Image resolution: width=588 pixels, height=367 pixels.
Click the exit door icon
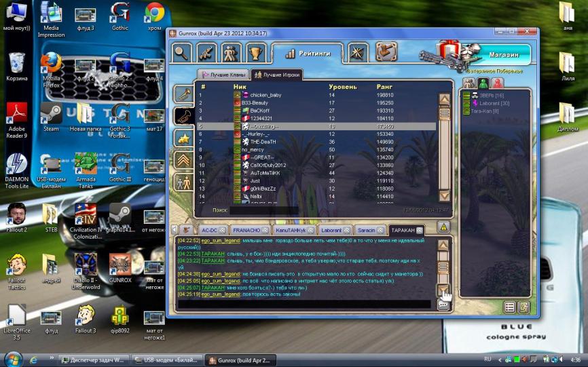tap(524, 307)
